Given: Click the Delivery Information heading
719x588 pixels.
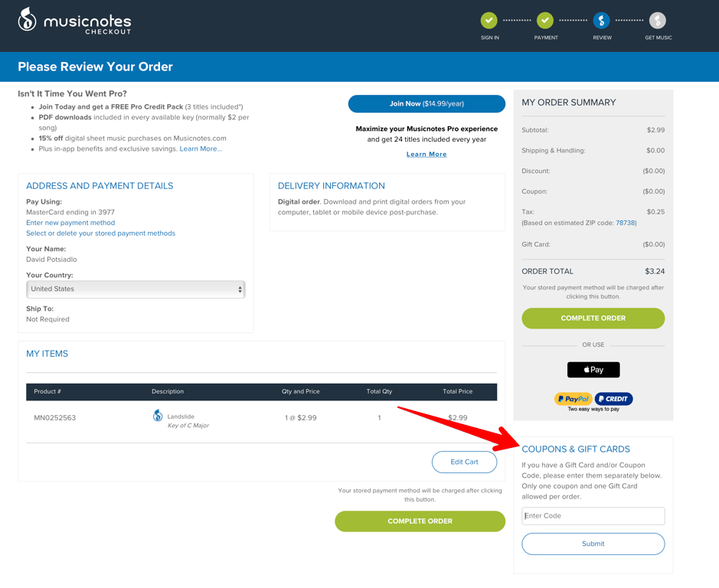Looking at the screenshot, I should pyautogui.click(x=331, y=186).
